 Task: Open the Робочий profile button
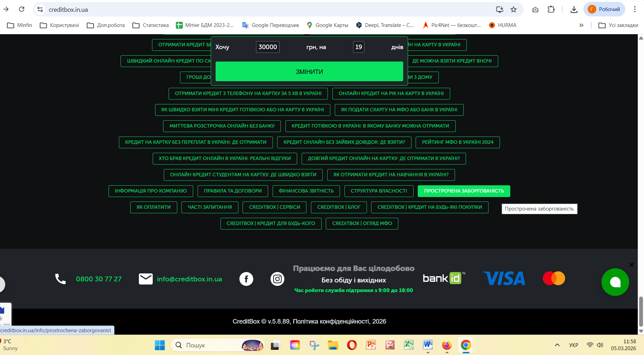[x=604, y=9]
